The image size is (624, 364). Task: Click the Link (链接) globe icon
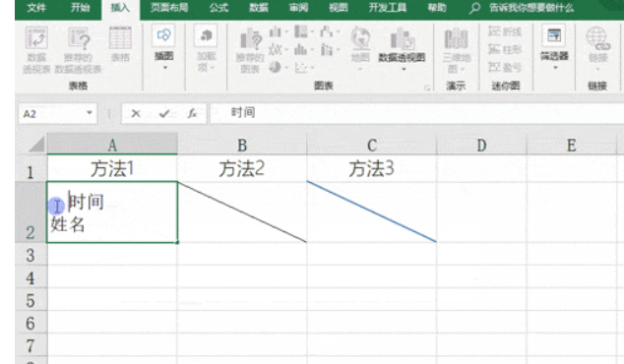click(597, 38)
